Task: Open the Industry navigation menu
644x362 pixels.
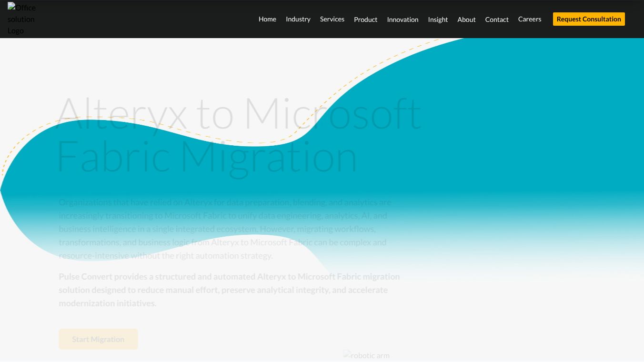Action: point(298,19)
